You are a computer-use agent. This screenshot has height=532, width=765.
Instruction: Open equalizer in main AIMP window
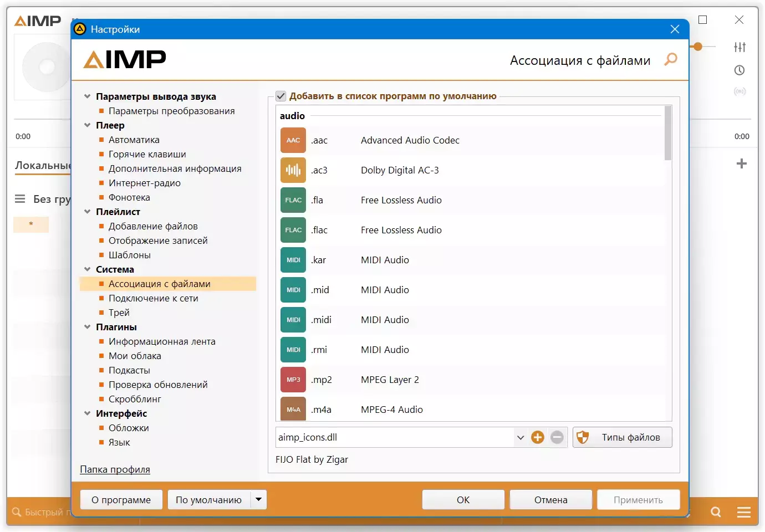click(x=740, y=47)
